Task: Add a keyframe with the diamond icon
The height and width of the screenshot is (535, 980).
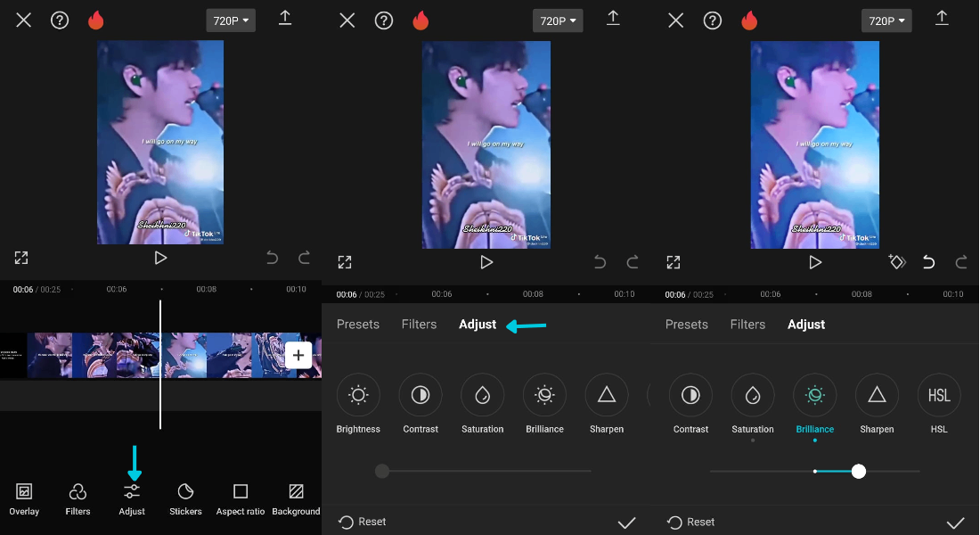Action: tap(897, 261)
